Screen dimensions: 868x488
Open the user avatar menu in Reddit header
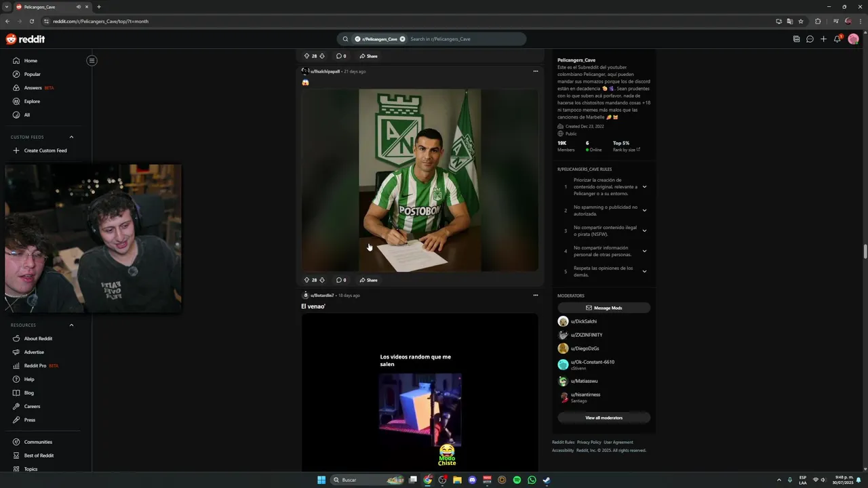coord(853,39)
